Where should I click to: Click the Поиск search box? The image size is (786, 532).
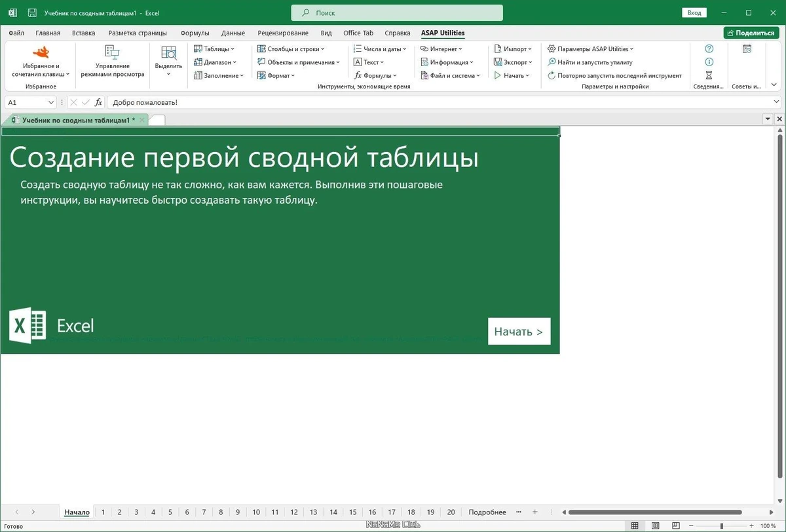click(x=397, y=12)
